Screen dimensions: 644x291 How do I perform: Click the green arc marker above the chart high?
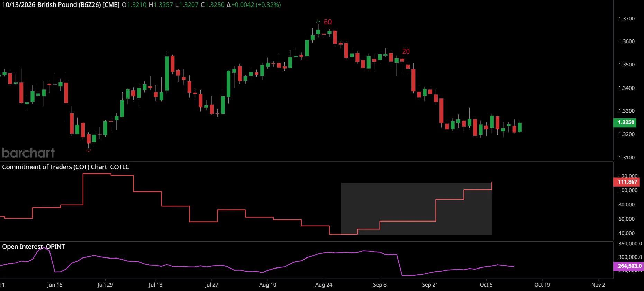(x=318, y=22)
